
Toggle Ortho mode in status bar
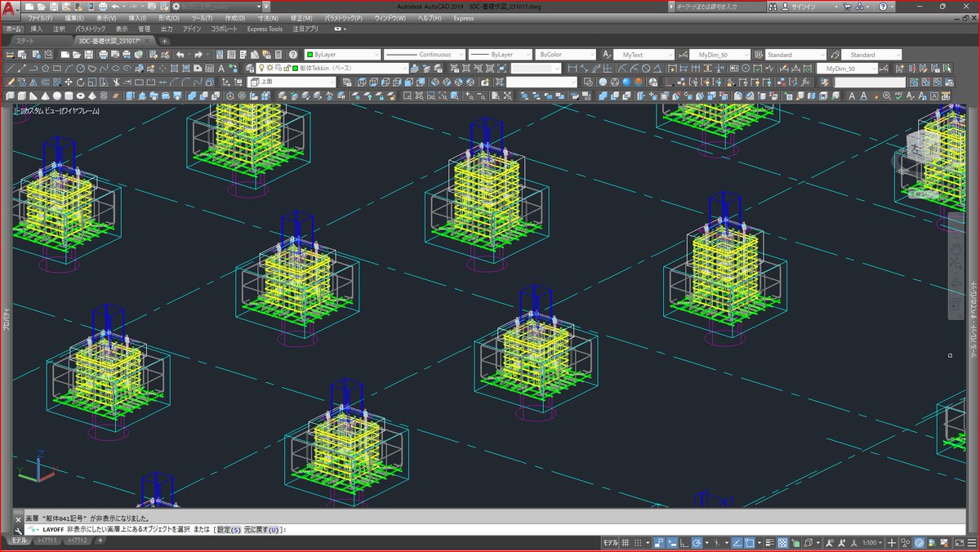[683, 543]
